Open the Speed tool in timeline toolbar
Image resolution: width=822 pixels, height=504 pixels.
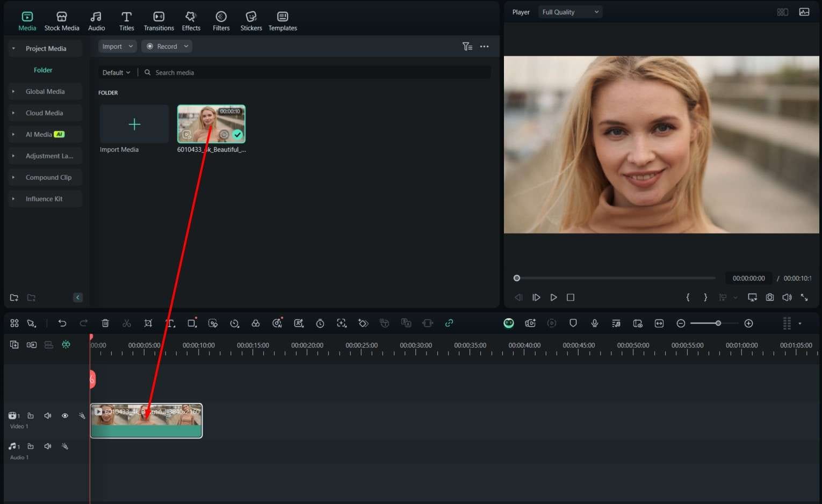pos(234,323)
